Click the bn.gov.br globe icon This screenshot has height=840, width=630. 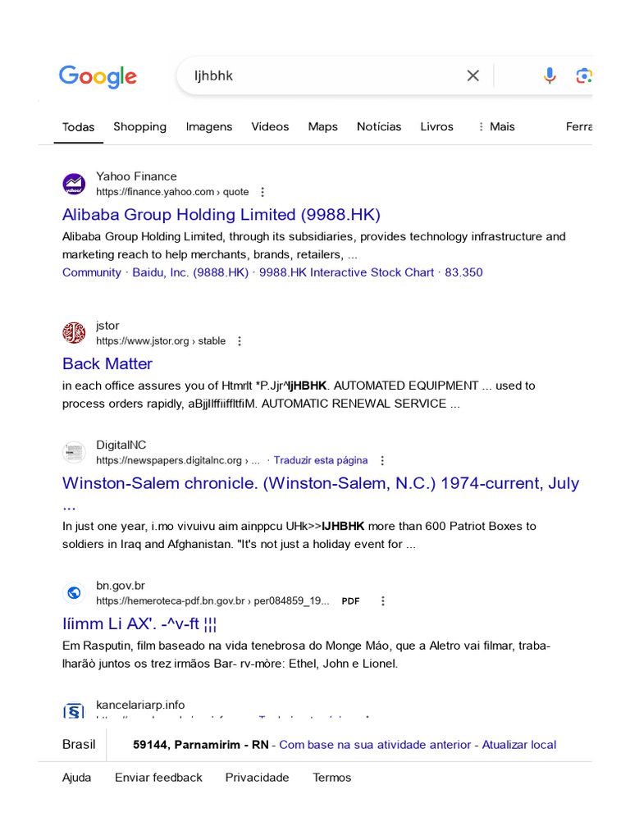click(74, 593)
